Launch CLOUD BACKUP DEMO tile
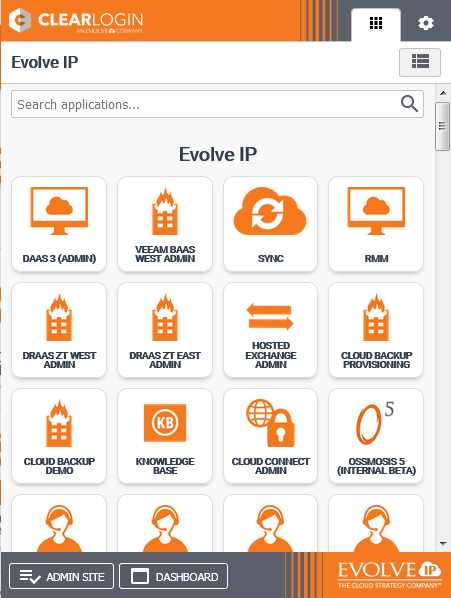The height and width of the screenshot is (598, 451). click(59, 436)
